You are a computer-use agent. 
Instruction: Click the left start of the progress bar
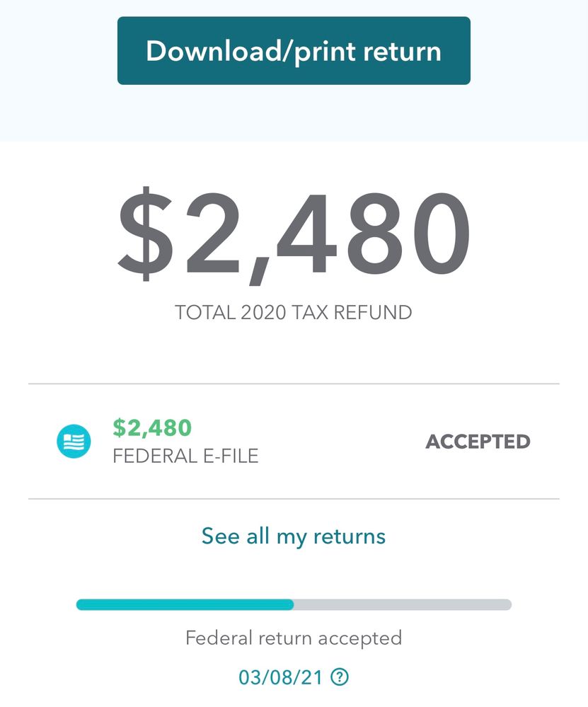(81, 604)
